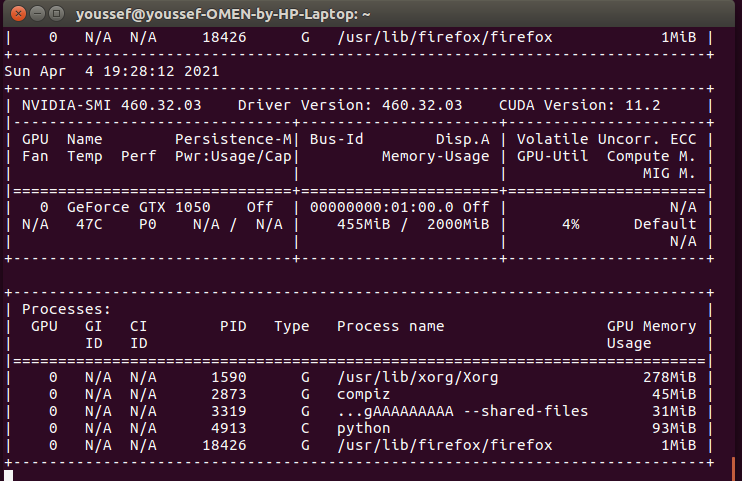Image resolution: width=742 pixels, height=481 pixels.
Task: Click type G of the compiz process
Action: coord(305,394)
